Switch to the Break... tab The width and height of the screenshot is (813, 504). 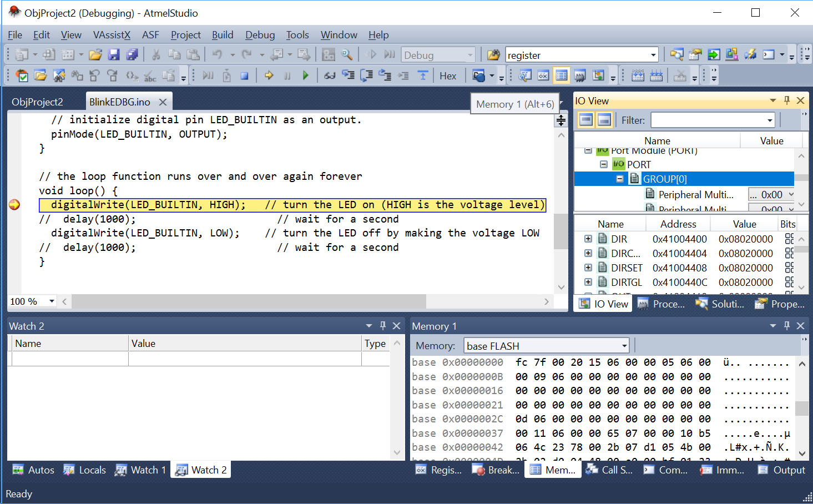pyautogui.click(x=496, y=470)
